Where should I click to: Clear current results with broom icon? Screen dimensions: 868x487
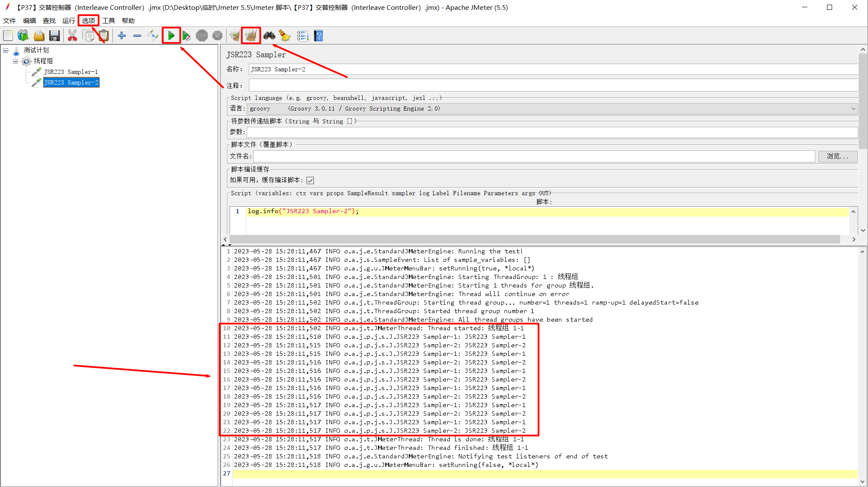pos(235,35)
